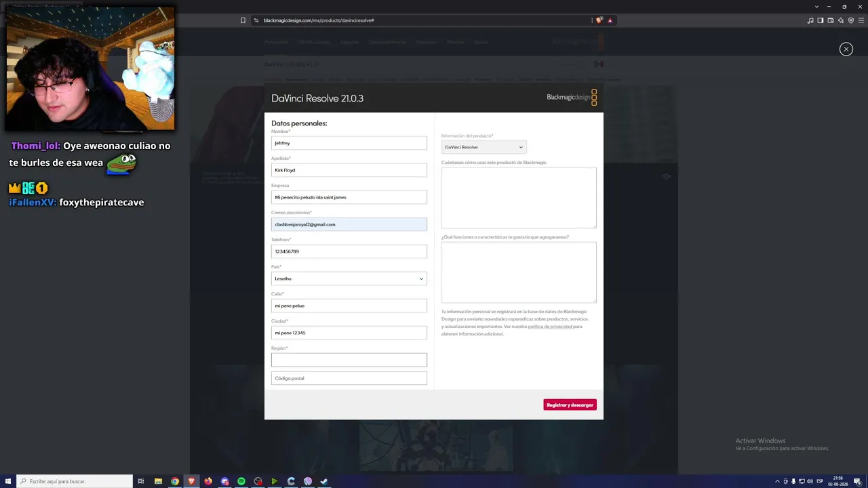868x488 pixels.
Task: Close the DaVinci Resolve download dialog
Action: pos(846,49)
